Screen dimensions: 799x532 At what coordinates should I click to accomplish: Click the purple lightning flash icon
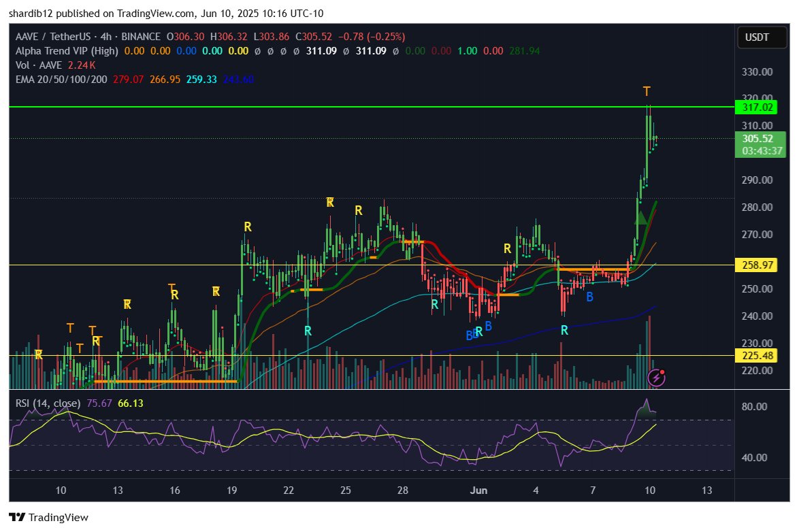click(x=656, y=378)
